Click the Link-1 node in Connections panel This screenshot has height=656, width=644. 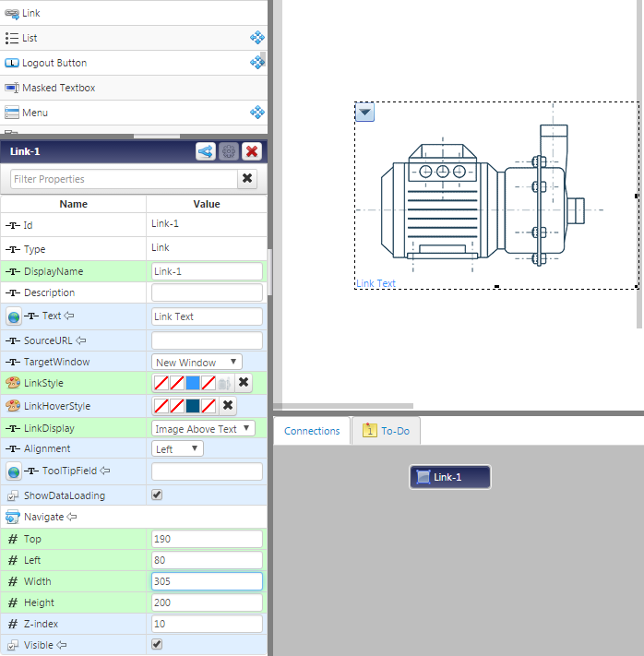tap(450, 477)
